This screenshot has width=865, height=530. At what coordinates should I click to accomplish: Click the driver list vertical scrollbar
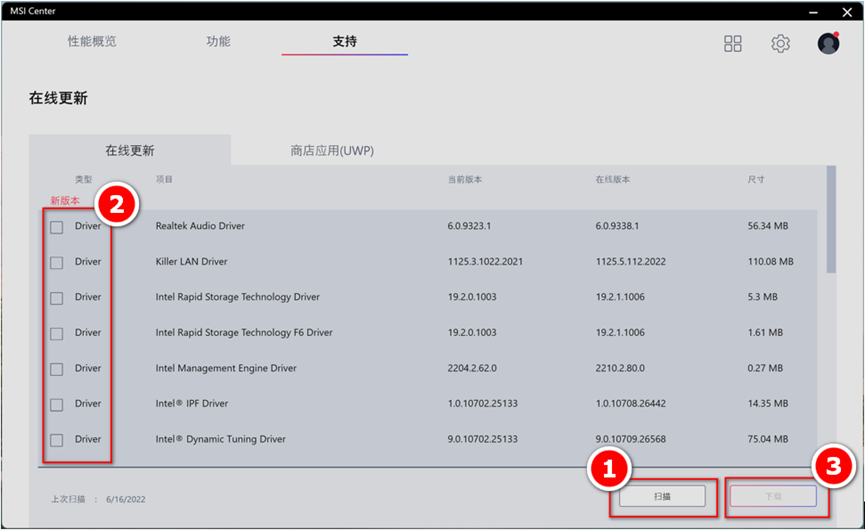[x=831, y=220]
